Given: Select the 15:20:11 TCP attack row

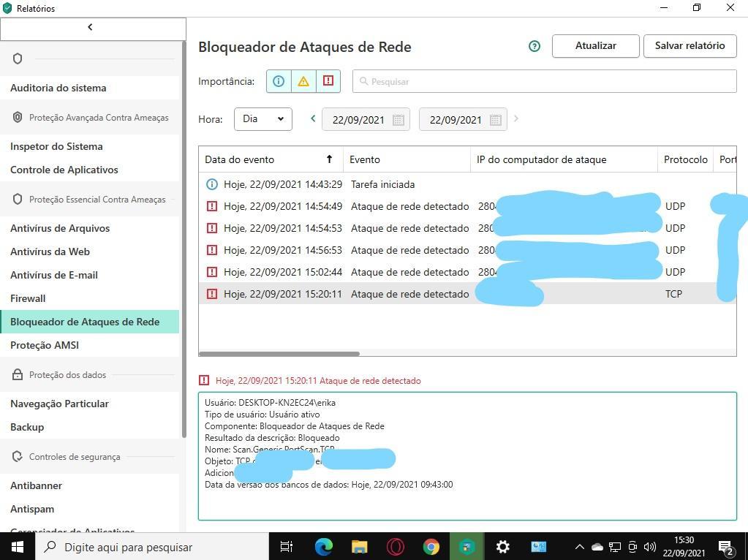Looking at the screenshot, I should coord(467,294).
